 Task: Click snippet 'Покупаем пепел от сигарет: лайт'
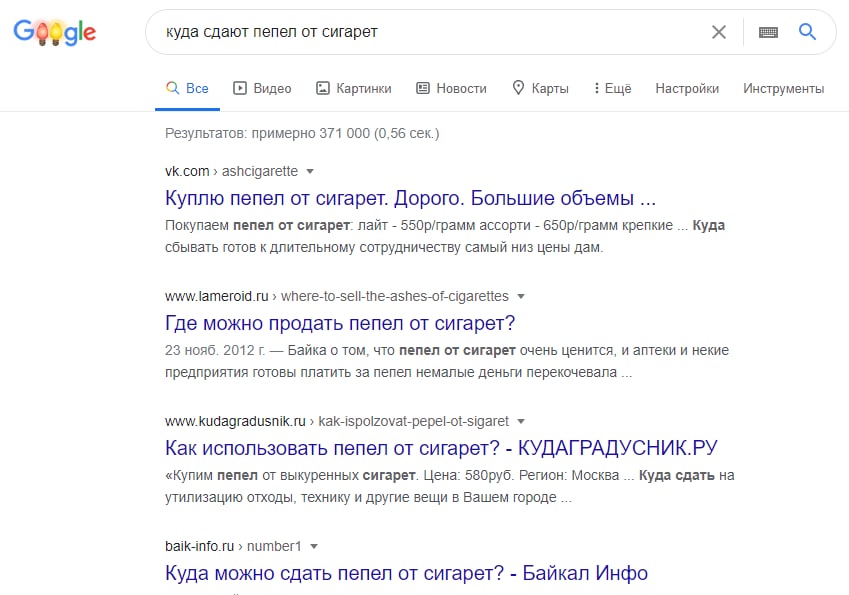445,236
